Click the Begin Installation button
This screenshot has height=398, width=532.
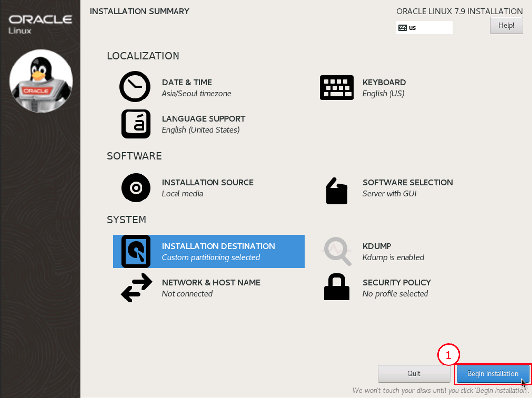(493, 373)
